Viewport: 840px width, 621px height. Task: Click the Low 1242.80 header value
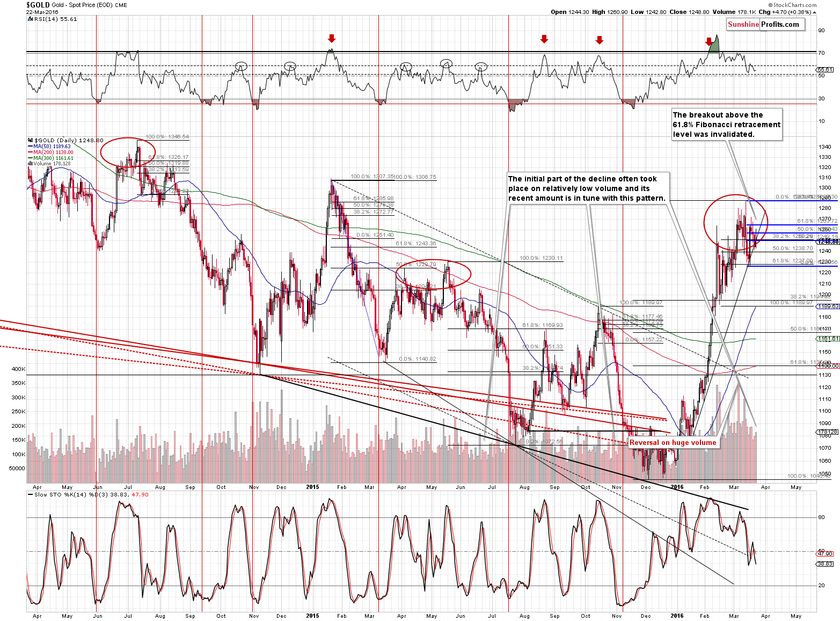tap(649, 12)
